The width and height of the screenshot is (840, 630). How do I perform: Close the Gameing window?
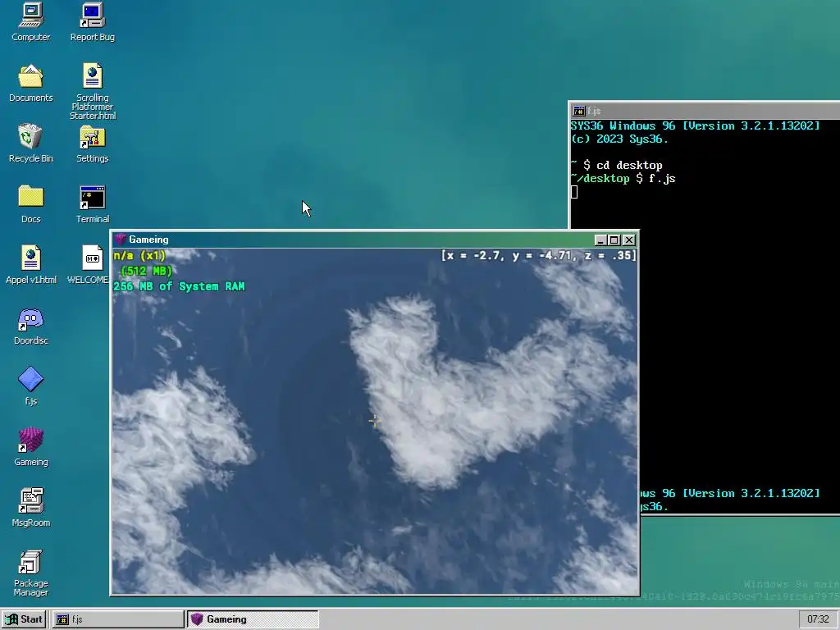click(x=629, y=240)
